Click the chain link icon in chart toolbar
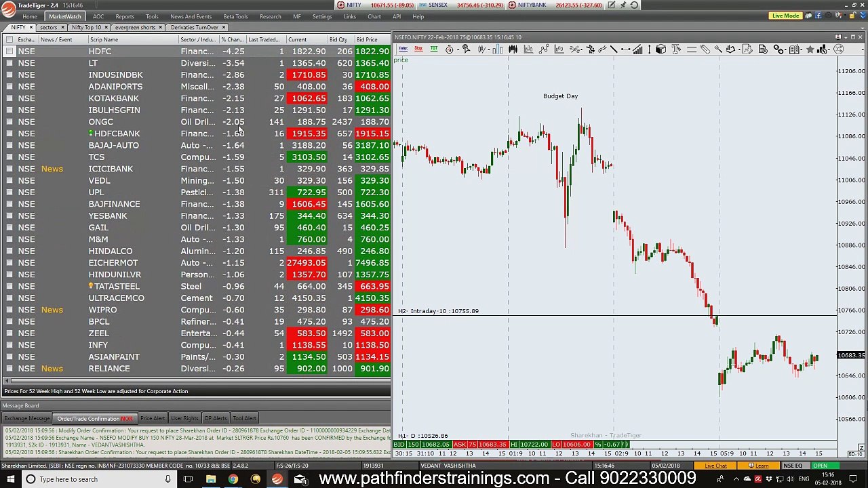Screen dimensions: 868x488 pos(779,49)
